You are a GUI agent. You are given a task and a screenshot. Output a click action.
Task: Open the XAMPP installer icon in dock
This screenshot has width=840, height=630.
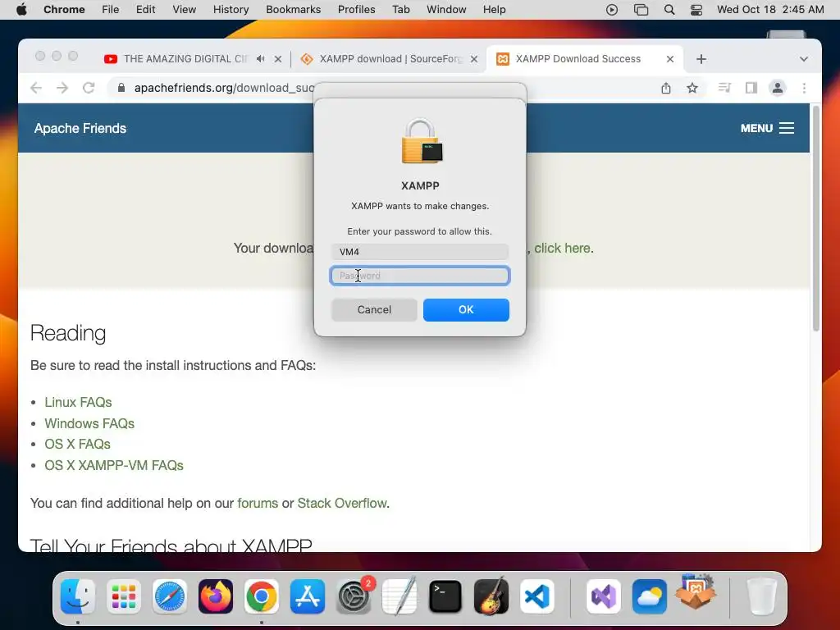[x=696, y=593]
